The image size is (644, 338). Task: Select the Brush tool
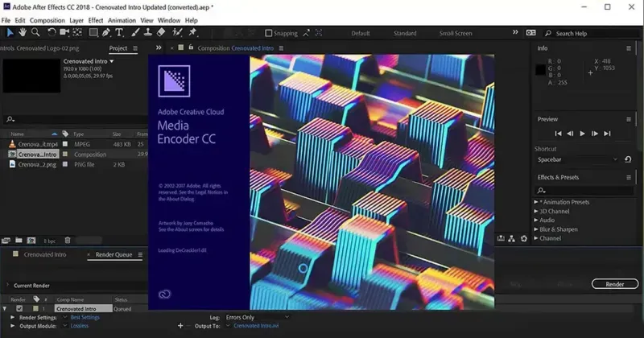[135, 32]
